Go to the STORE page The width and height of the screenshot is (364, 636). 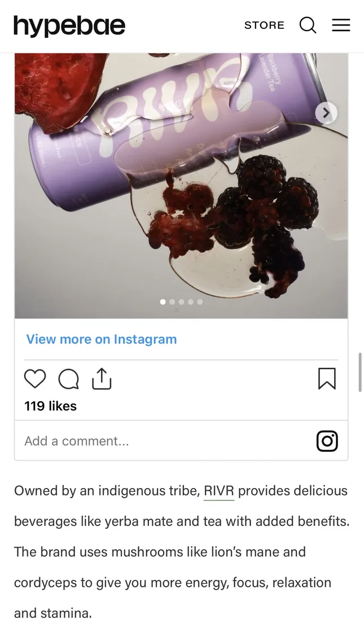click(264, 25)
